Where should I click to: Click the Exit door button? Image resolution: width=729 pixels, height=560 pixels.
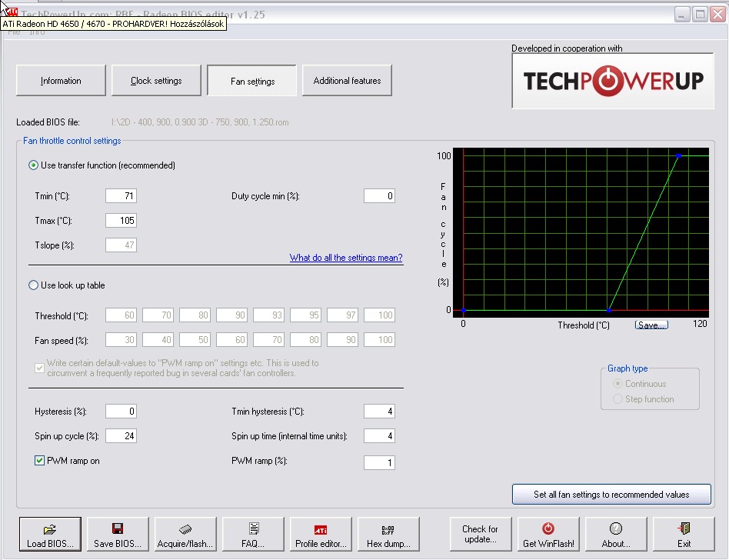pos(684,534)
